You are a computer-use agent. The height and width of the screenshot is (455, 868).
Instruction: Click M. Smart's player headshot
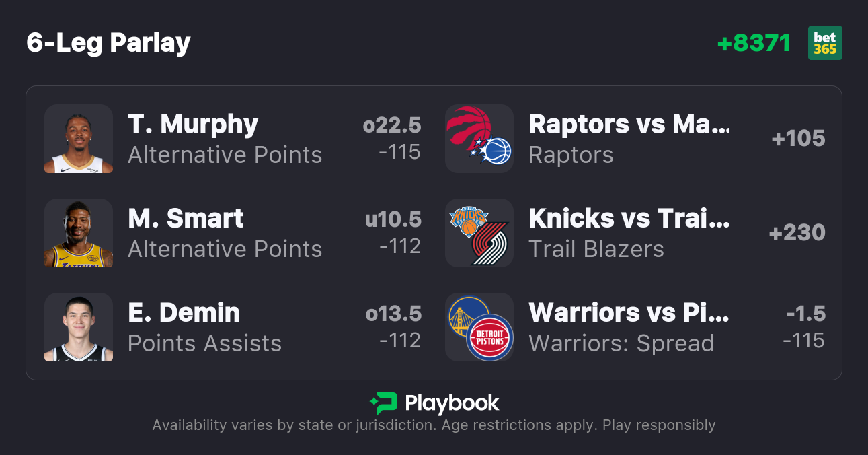point(79,233)
